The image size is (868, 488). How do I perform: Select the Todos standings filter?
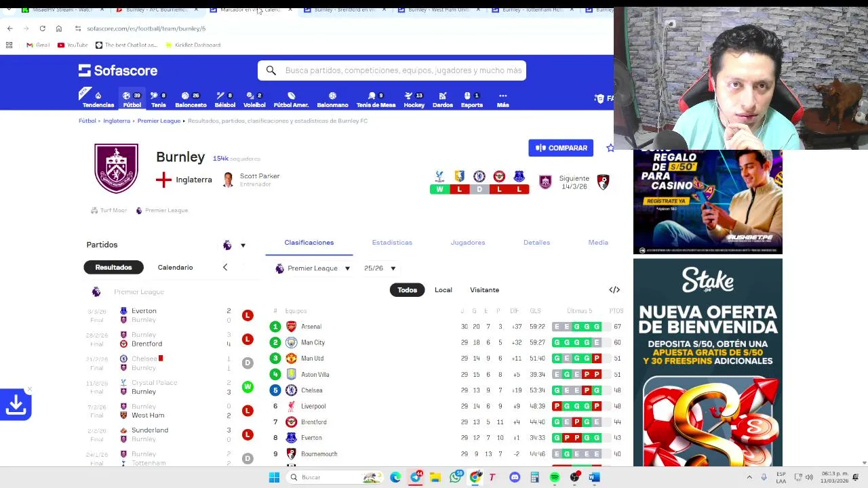[407, 290]
